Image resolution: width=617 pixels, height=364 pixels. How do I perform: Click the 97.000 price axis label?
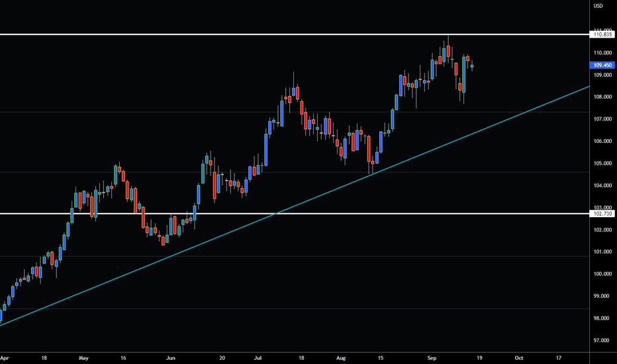point(602,340)
